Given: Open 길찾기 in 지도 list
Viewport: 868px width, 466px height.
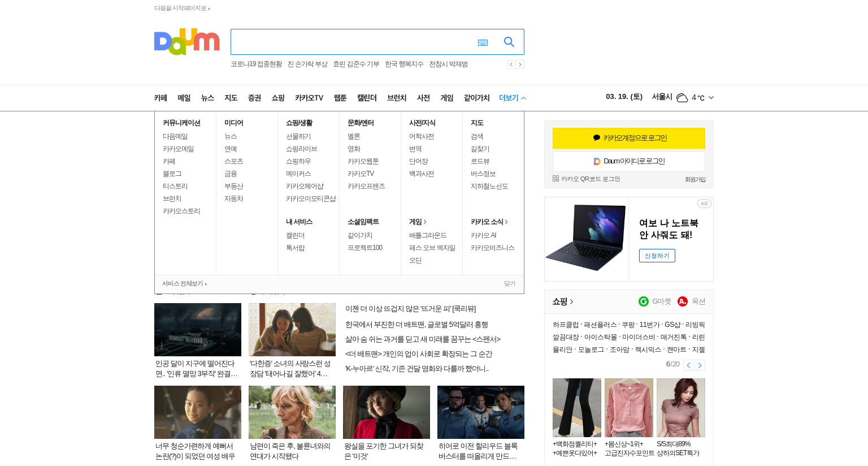Looking at the screenshot, I should 480,149.
